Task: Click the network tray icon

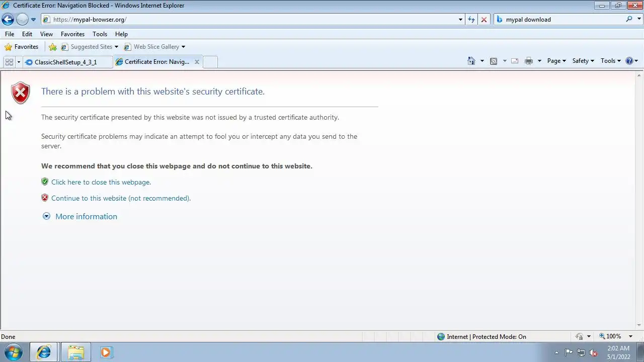Action: click(581, 352)
